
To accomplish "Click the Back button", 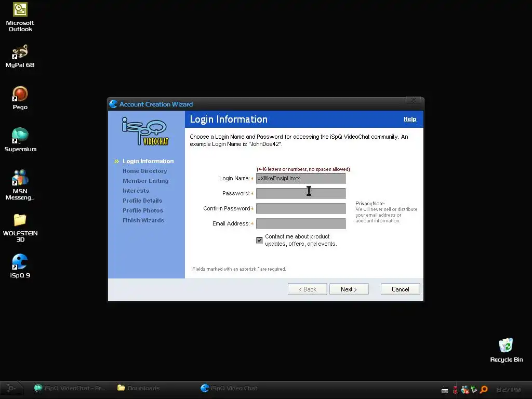I will [308, 289].
